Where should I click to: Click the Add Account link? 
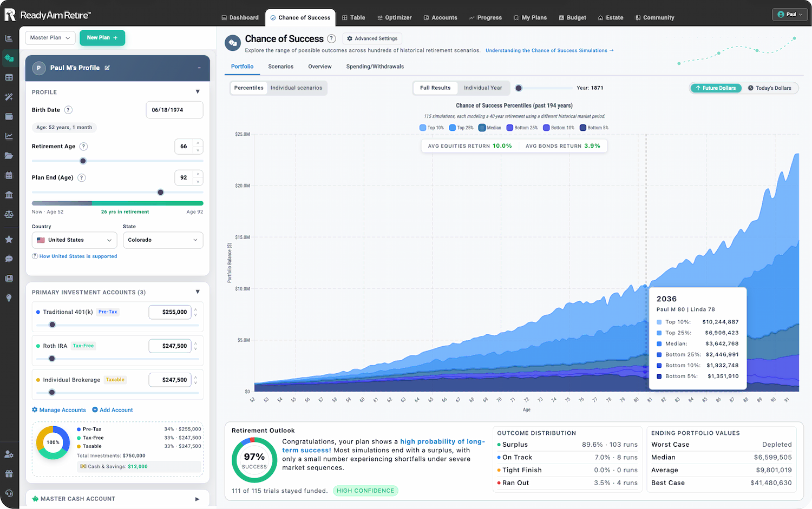113,410
